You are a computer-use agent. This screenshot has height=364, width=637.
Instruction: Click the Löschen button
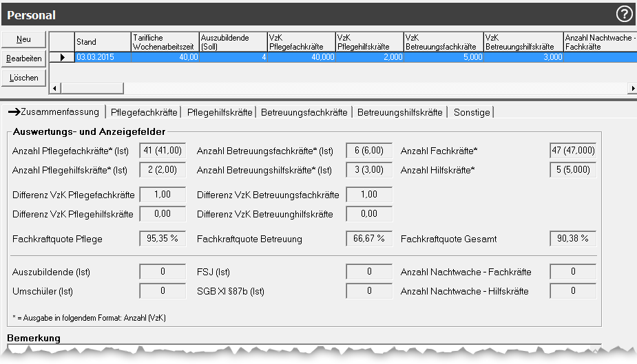pos(23,78)
